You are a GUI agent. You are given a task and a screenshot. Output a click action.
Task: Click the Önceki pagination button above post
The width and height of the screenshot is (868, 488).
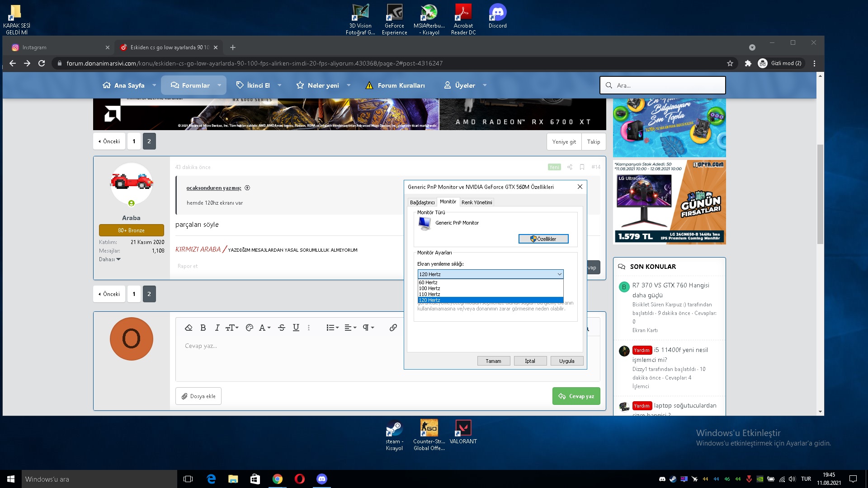[109, 141]
